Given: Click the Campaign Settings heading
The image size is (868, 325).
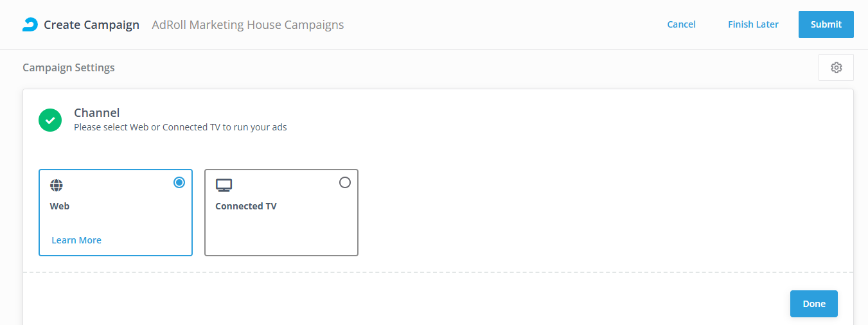Looking at the screenshot, I should point(69,67).
